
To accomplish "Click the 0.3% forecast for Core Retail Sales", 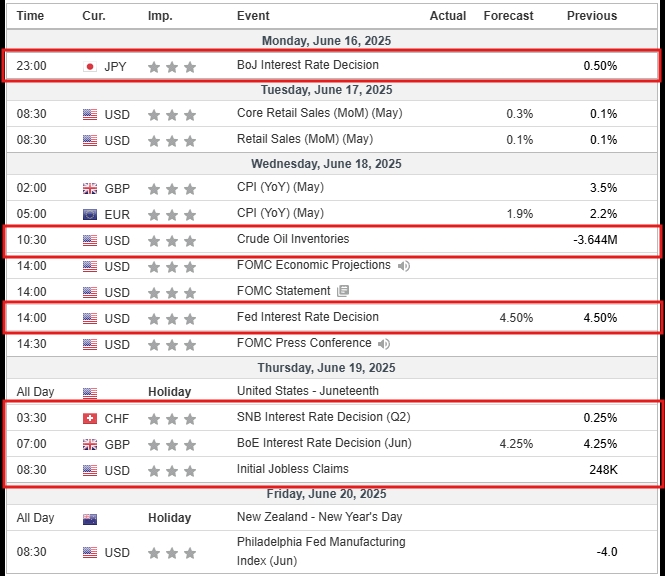I will pos(520,114).
